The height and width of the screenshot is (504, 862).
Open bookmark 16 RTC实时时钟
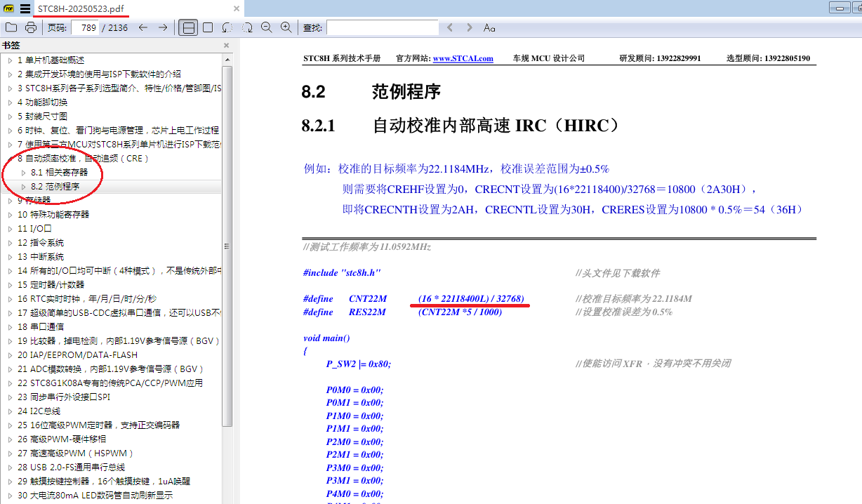[87, 298]
